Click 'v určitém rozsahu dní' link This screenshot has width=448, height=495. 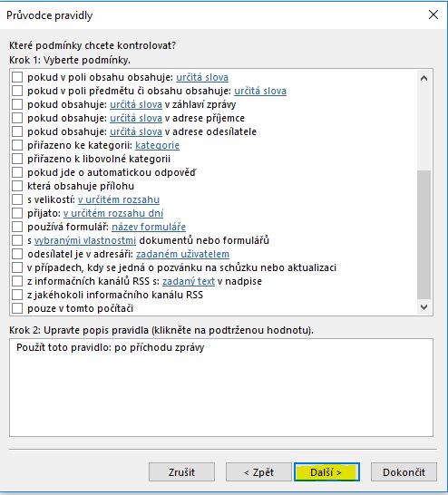tap(113, 213)
